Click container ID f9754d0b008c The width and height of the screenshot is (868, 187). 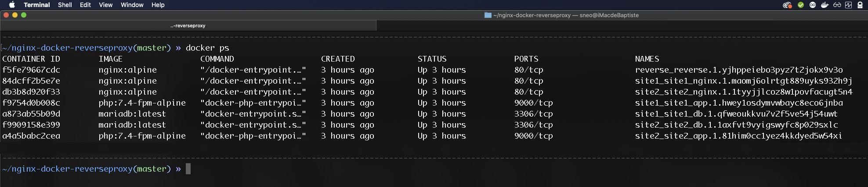pyautogui.click(x=31, y=103)
